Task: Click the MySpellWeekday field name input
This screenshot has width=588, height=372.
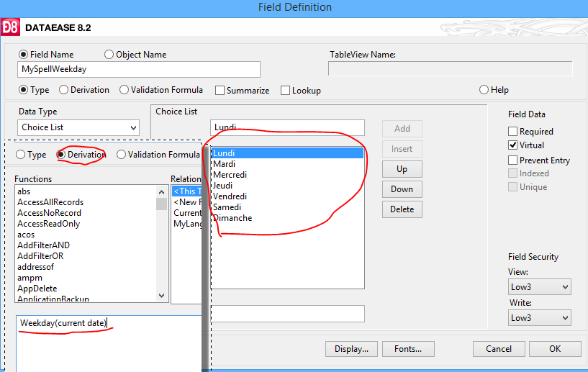Action: click(x=139, y=69)
